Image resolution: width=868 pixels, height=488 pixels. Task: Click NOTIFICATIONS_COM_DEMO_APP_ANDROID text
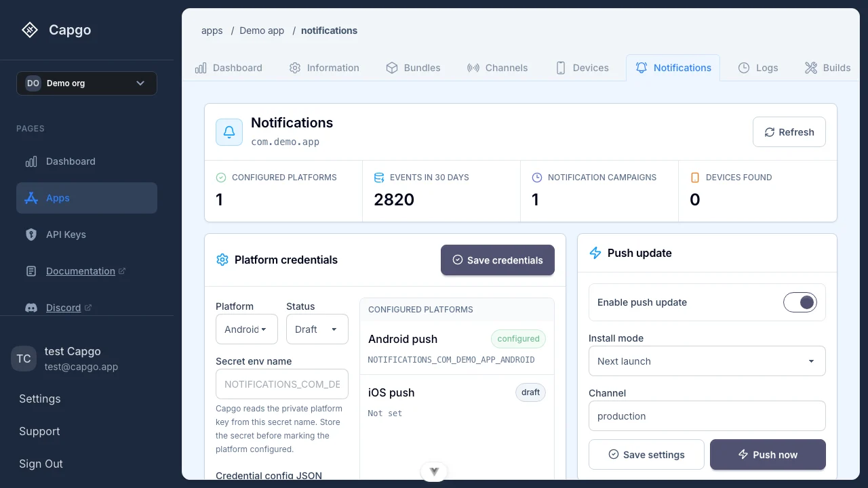pos(451,360)
